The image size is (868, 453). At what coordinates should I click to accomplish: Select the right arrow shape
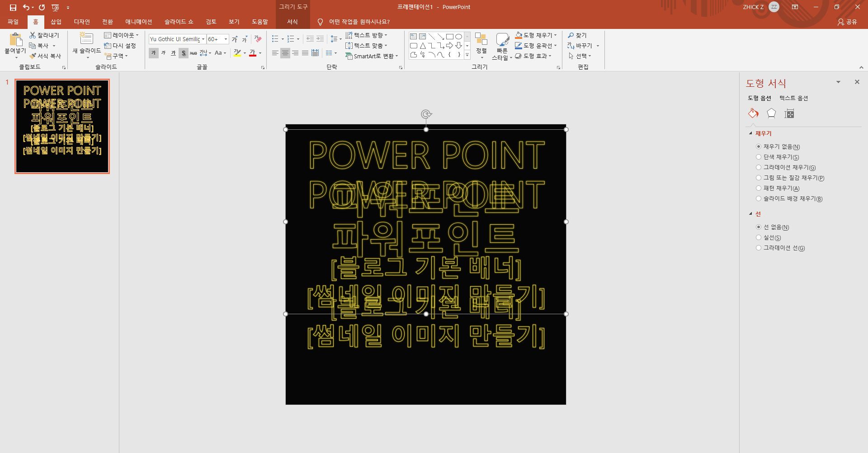(450, 46)
